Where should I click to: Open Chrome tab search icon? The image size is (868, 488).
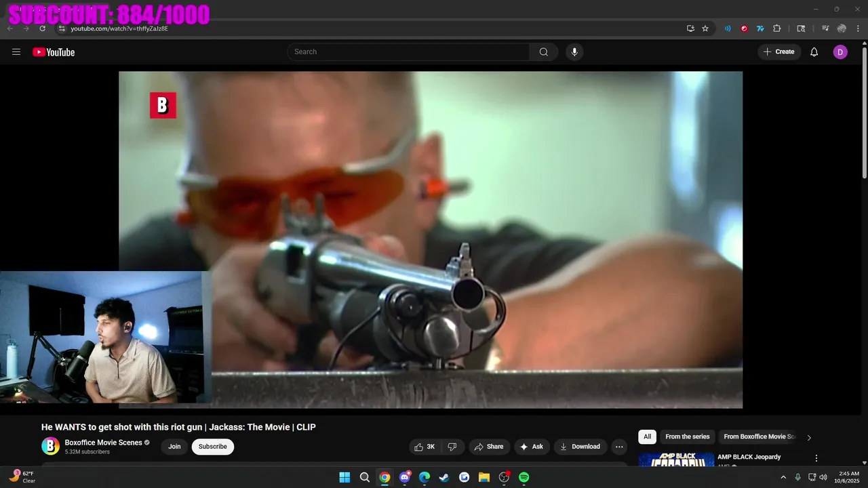pos(801,28)
